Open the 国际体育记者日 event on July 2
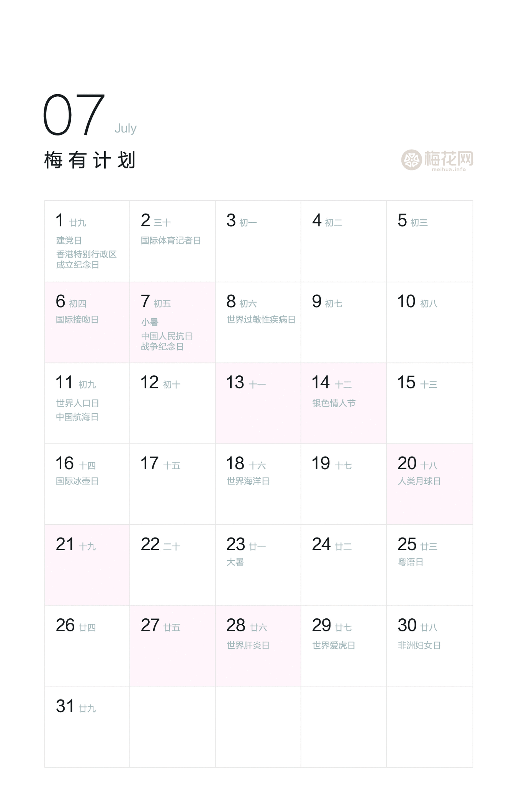Image resolution: width=517 pixels, height=812 pixels. click(x=171, y=240)
